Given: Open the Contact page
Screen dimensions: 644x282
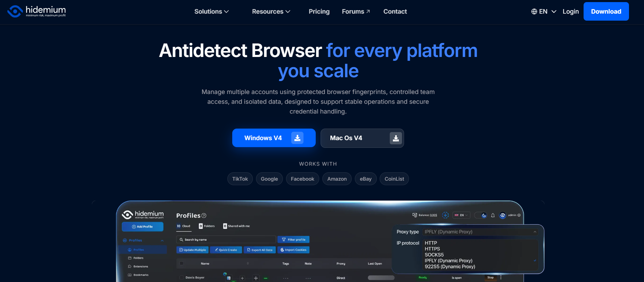Looking at the screenshot, I should pyautogui.click(x=395, y=12).
